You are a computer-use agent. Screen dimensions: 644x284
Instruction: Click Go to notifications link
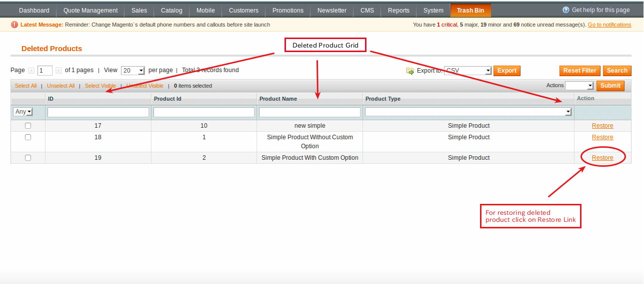[609, 25]
